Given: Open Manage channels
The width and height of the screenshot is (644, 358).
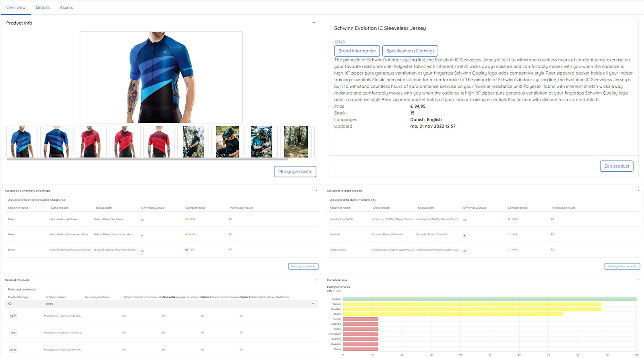Looking at the screenshot, I should click(303, 266).
